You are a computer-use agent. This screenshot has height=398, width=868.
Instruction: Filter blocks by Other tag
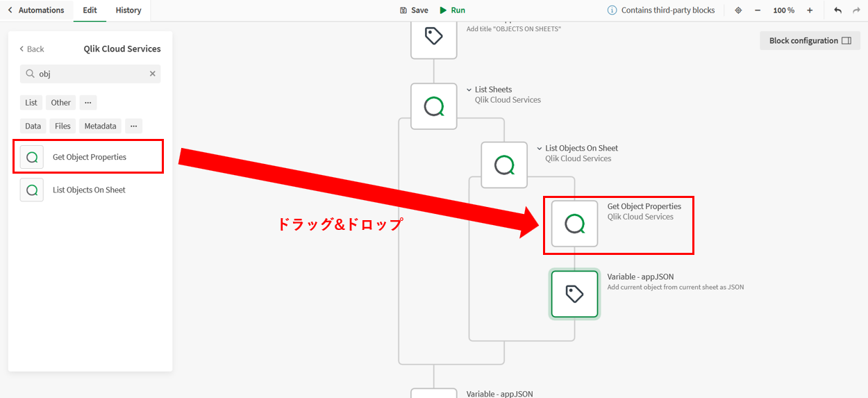click(x=61, y=102)
